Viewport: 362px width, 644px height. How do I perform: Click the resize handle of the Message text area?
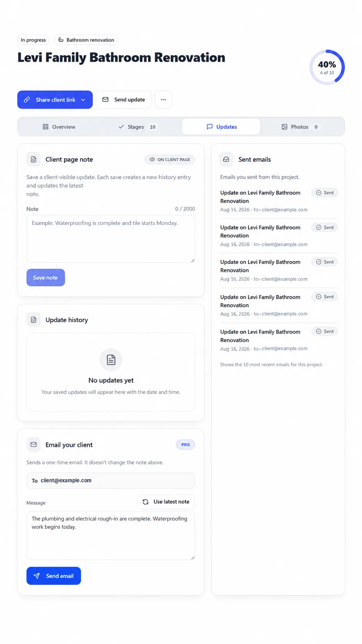tap(193, 557)
